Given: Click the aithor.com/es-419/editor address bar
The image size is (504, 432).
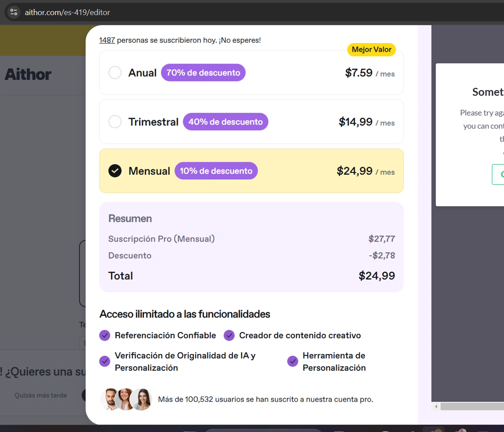Looking at the screenshot, I should 67,12.
